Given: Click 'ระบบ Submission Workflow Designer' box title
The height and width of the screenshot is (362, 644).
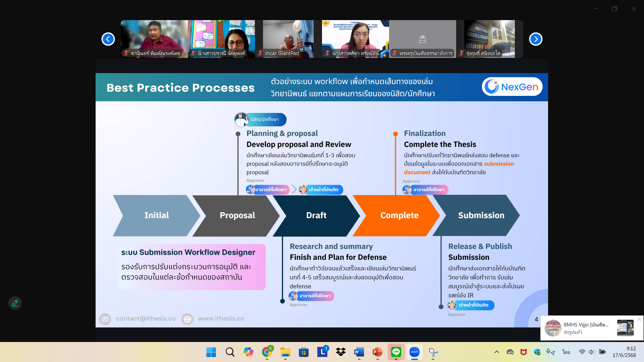Looking at the screenshot, I should [188, 252].
